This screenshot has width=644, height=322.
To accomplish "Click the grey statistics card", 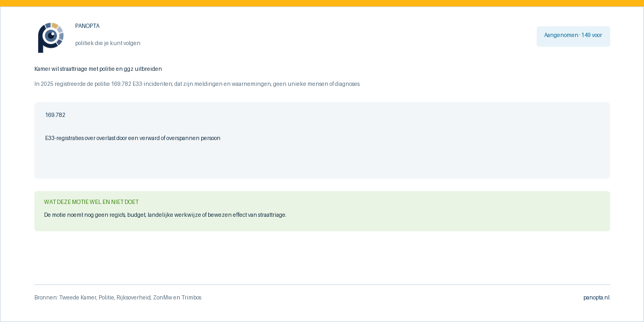I will click(322, 140).
